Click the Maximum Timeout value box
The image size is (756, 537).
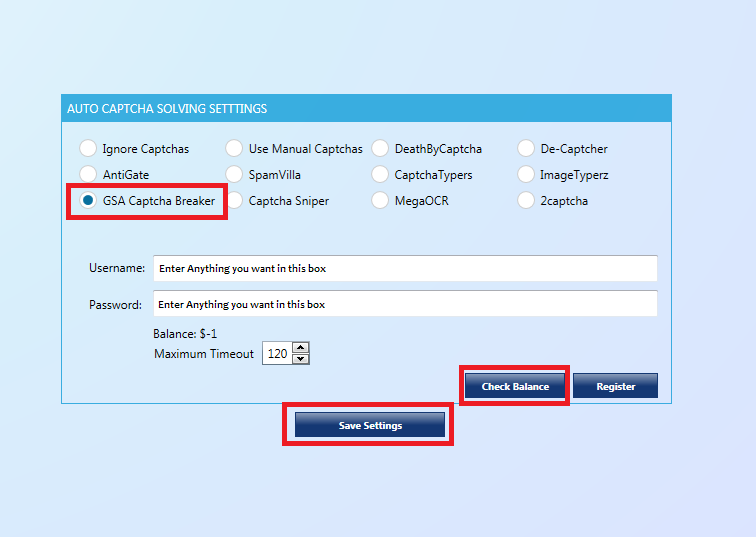coord(276,354)
